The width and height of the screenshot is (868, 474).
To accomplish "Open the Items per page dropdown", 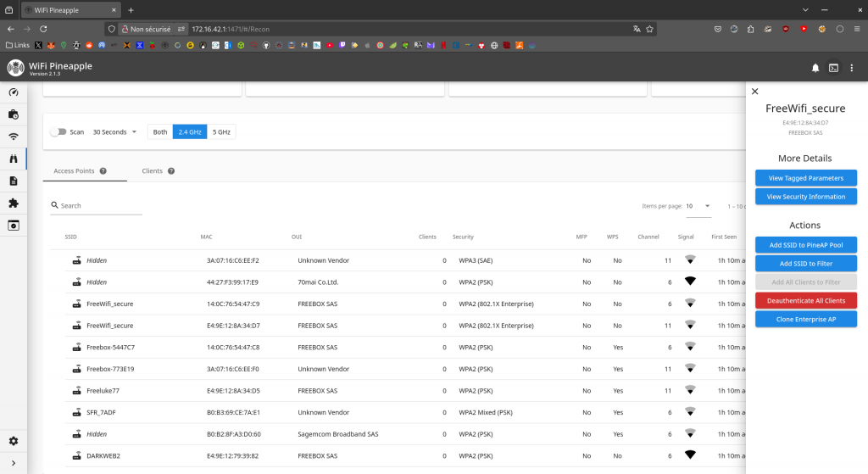I will pyautogui.click(x=698, y=206).
